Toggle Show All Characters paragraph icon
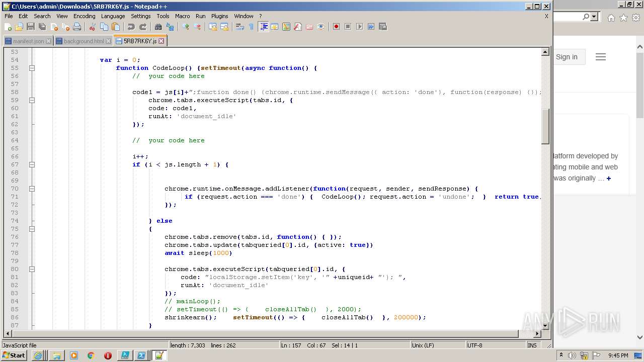 pos(252,27)
